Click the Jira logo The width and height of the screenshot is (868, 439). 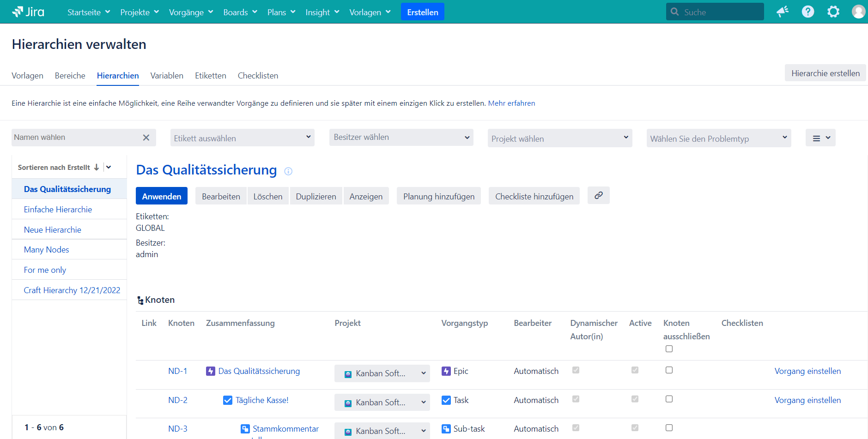coord(28,12)
